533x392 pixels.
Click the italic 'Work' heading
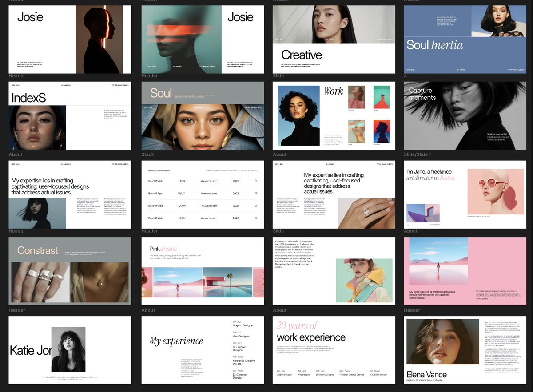333,91
